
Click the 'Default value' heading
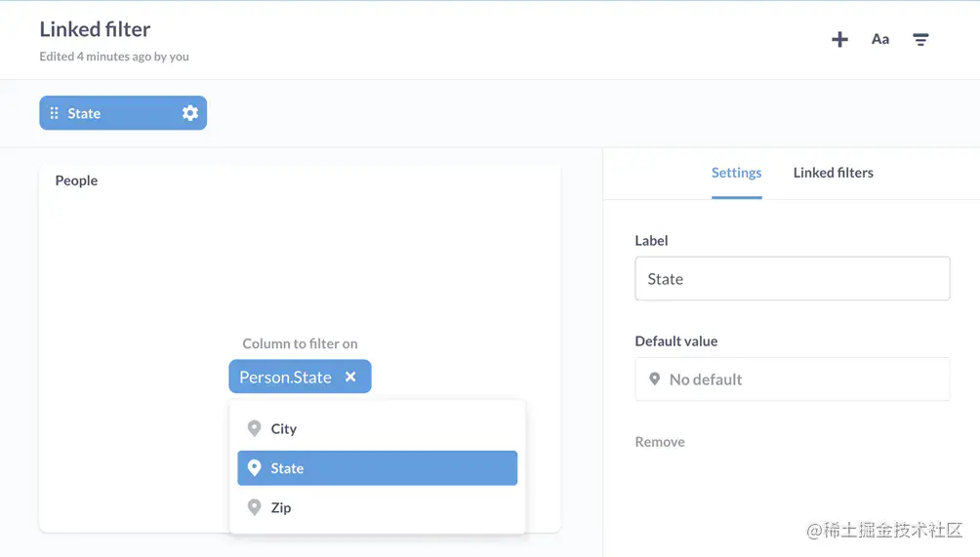pos(676,341)
